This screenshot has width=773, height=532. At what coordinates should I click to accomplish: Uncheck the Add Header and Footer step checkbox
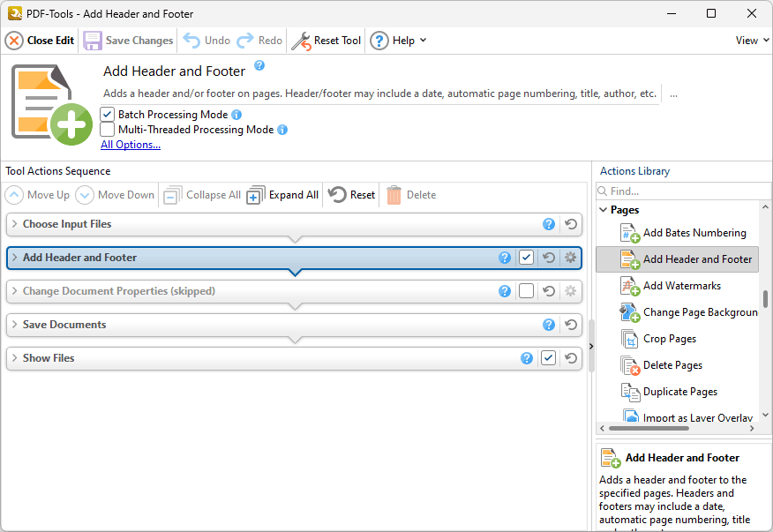coord(526,258)
